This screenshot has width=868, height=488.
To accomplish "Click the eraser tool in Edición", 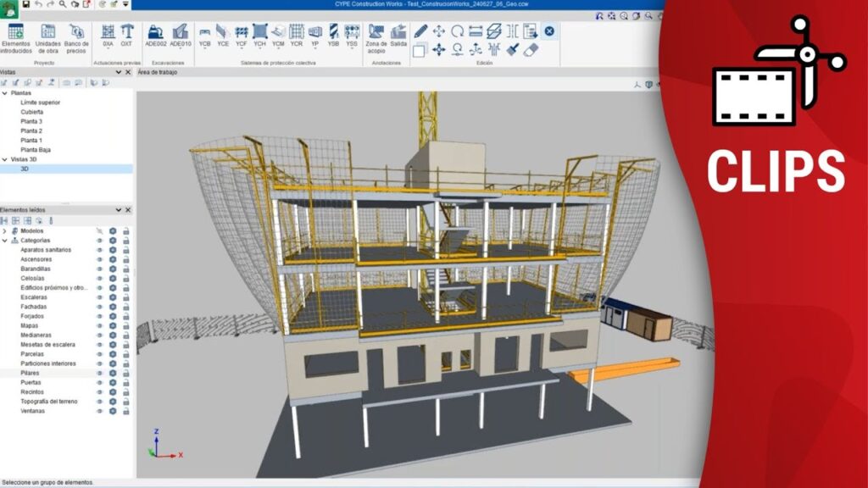I will (x=531, y=50).
